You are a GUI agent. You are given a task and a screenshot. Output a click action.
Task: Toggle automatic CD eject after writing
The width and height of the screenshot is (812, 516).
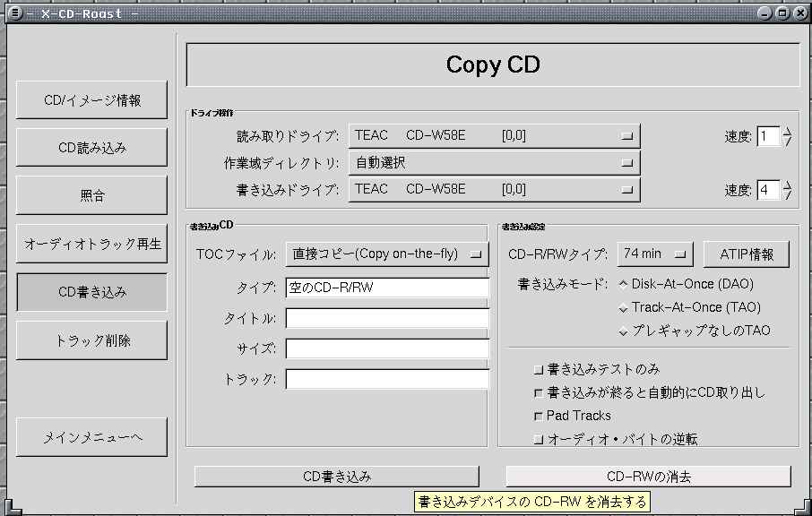tap(539, 392)
